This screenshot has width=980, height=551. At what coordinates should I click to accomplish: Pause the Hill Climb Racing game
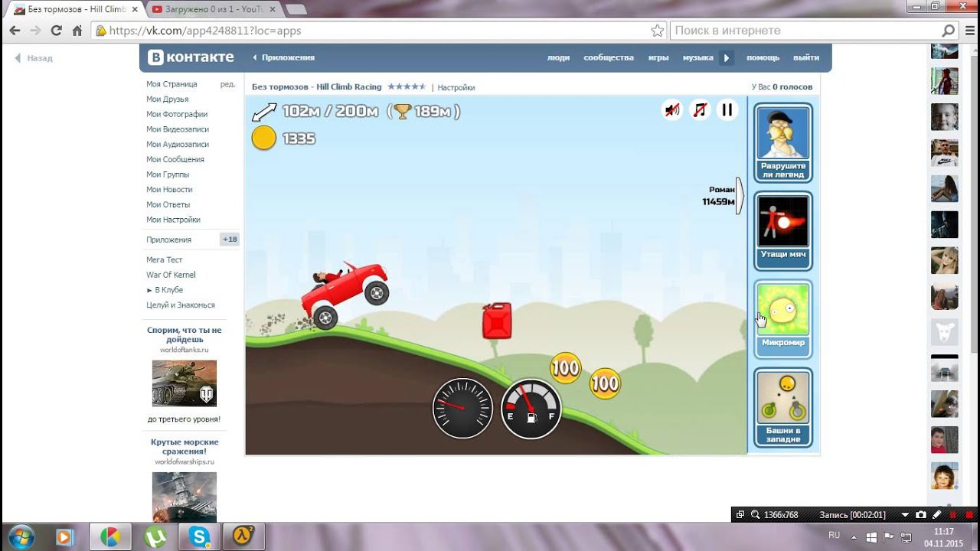tap(727, 110)
